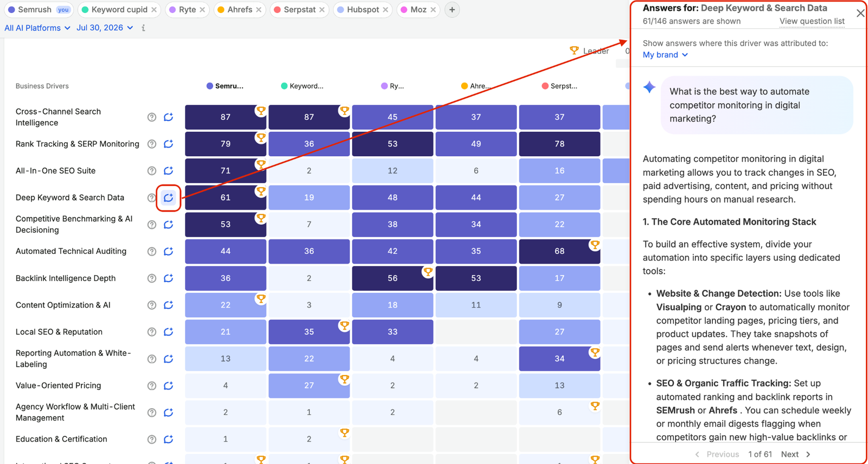Open answers icon for All-In-One SEO Suite
The width and height of the screenshot is (868, 464).
click(169, 170)
